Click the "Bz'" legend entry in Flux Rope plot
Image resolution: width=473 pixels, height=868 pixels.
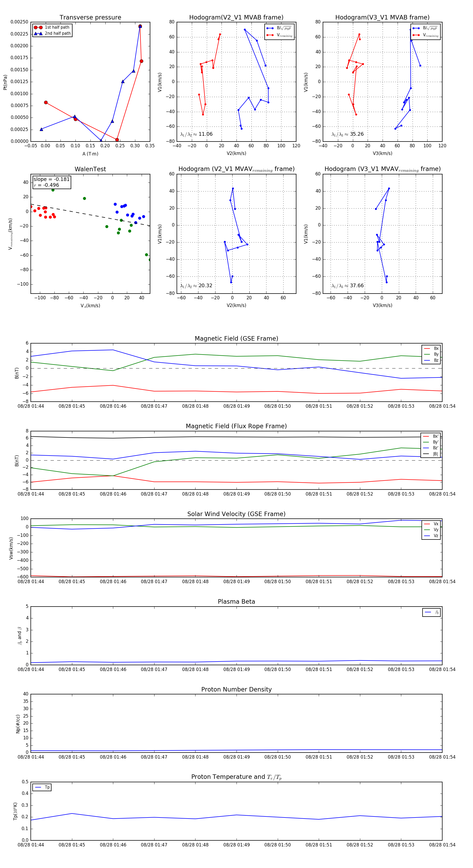[x=431, y=448]
